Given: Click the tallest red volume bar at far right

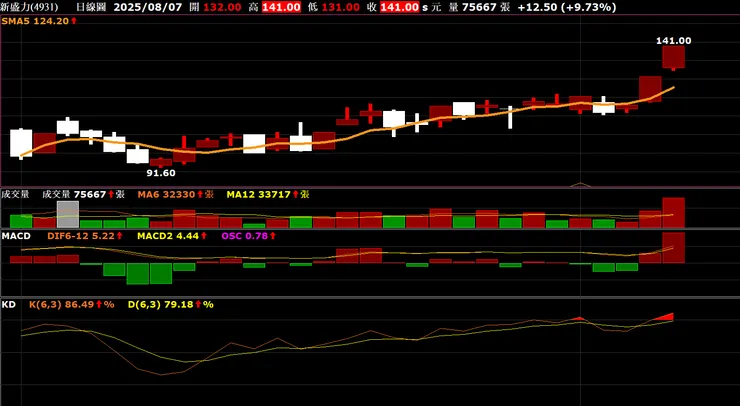Looking at the screenshot, I should click(673, 213).
